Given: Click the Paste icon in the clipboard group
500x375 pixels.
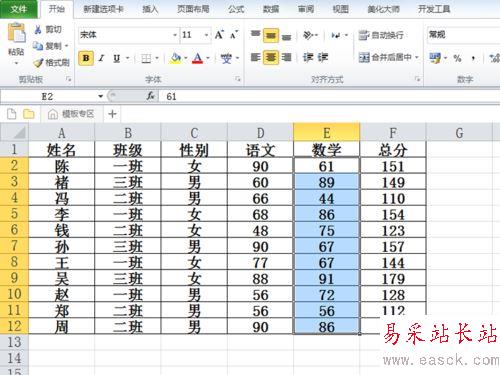Looking at the screenshot, I should (16, 33).
